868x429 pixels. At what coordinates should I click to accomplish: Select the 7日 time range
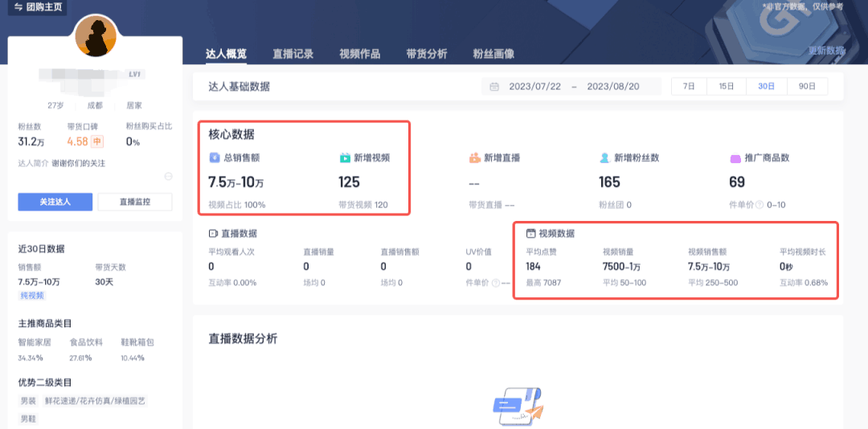coord(689,86)
